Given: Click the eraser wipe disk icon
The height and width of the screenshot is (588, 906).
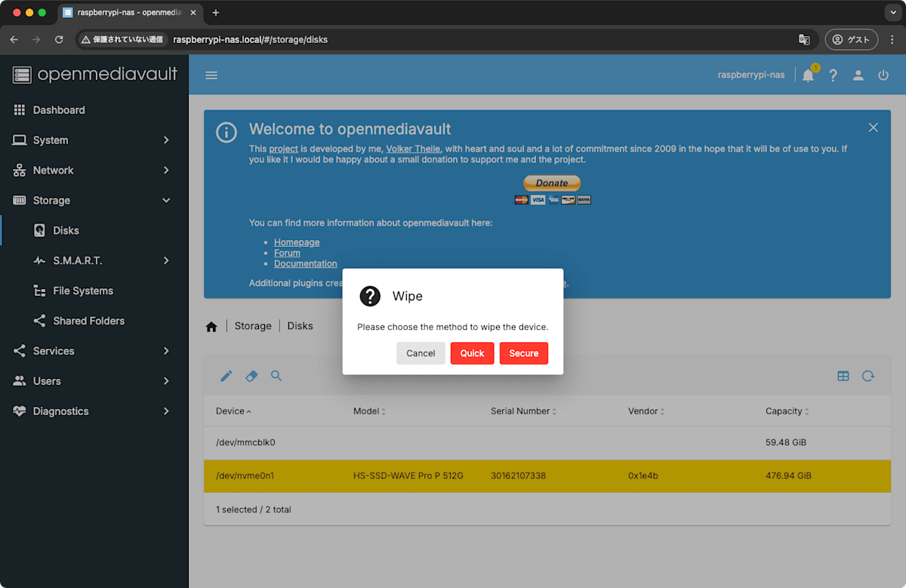Looking at the screenshot, I should (251, 376).
